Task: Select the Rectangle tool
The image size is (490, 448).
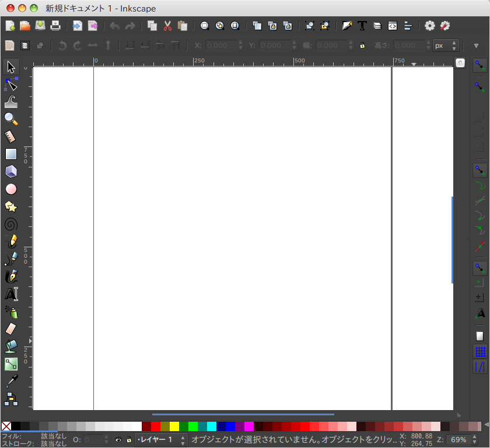Action: [11, 154]
